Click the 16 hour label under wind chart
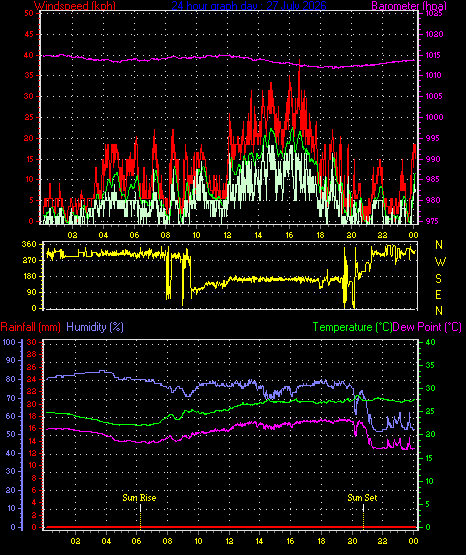 289,235
